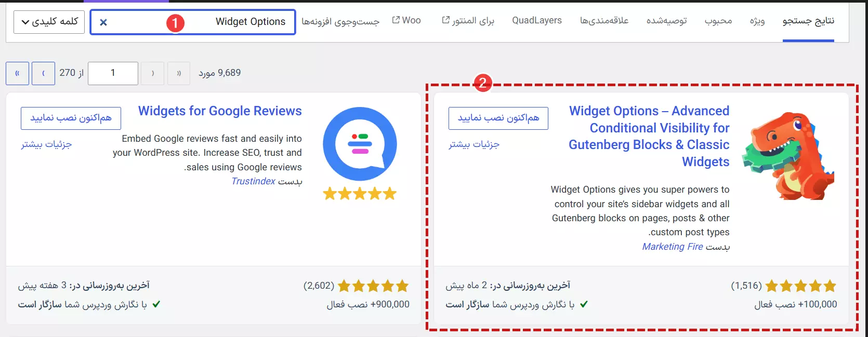Switch to the محبوب tab
Viewport: 868px width, 337px height.
pos(718,21)
